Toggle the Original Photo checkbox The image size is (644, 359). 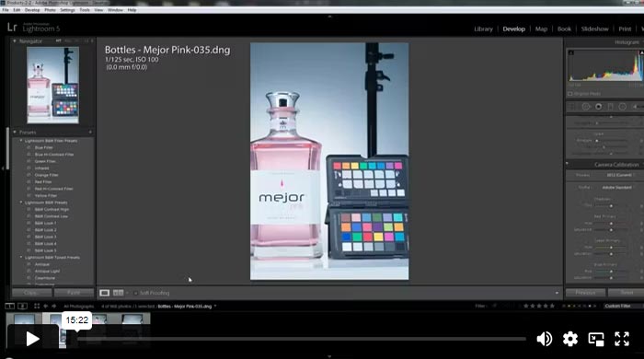tap(570, 94)
